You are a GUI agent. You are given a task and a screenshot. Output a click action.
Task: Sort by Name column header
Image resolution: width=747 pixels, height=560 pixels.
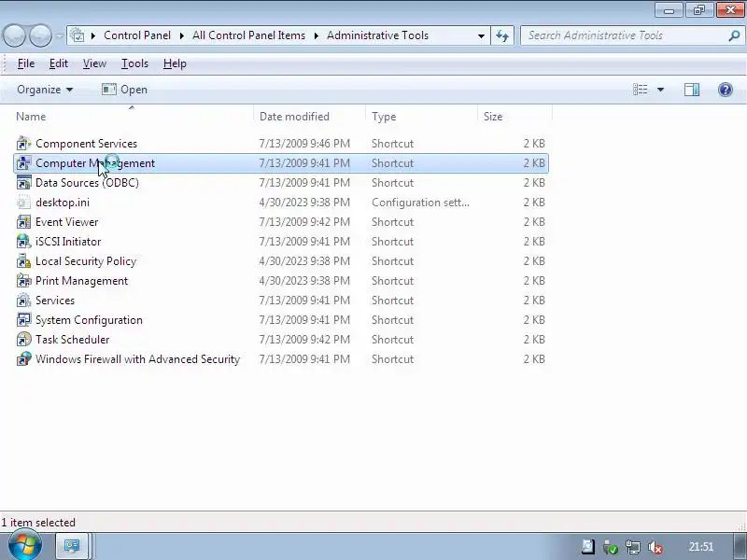134,116
